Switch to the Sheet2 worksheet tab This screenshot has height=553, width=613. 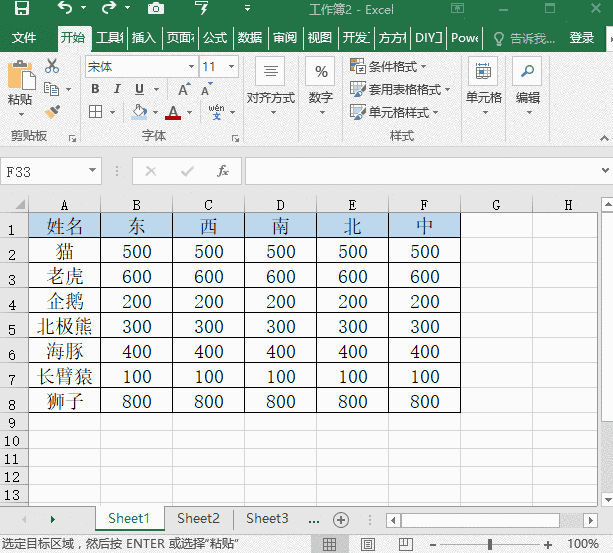point(198,518)
